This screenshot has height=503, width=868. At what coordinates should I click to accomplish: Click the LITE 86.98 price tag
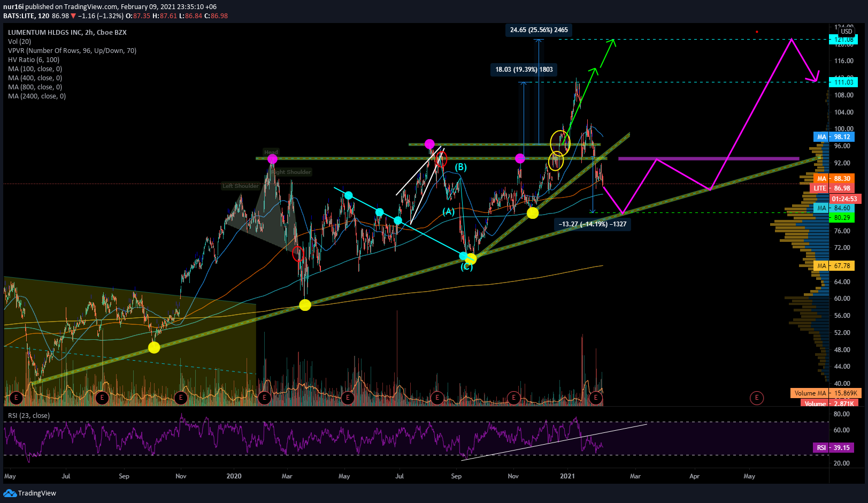(833, 188)
